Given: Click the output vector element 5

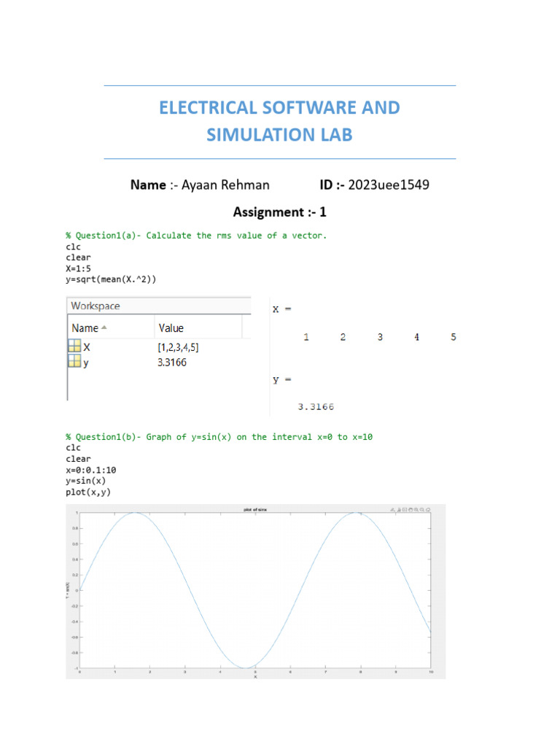Looking at the screenshot, I should point(454,337).
